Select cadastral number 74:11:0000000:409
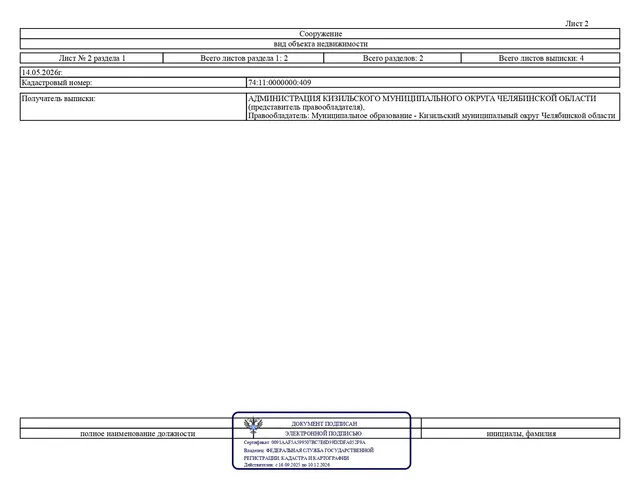 [x=280, y=82]
